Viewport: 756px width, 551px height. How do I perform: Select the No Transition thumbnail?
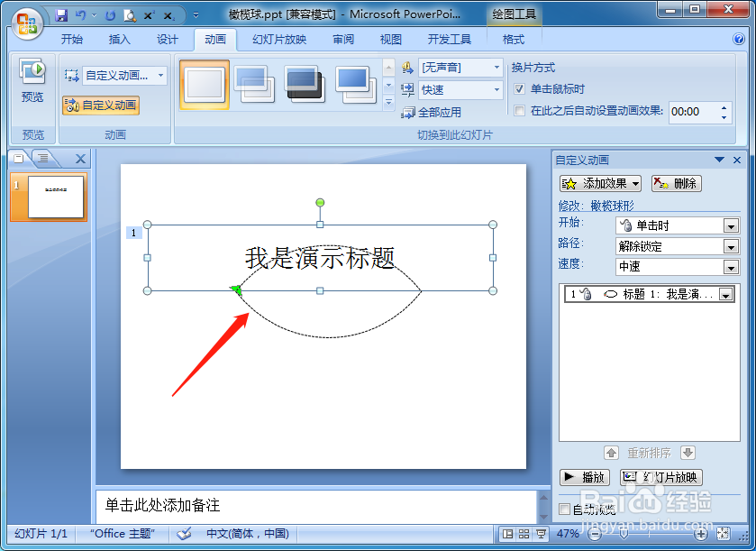tap(205, 85)
